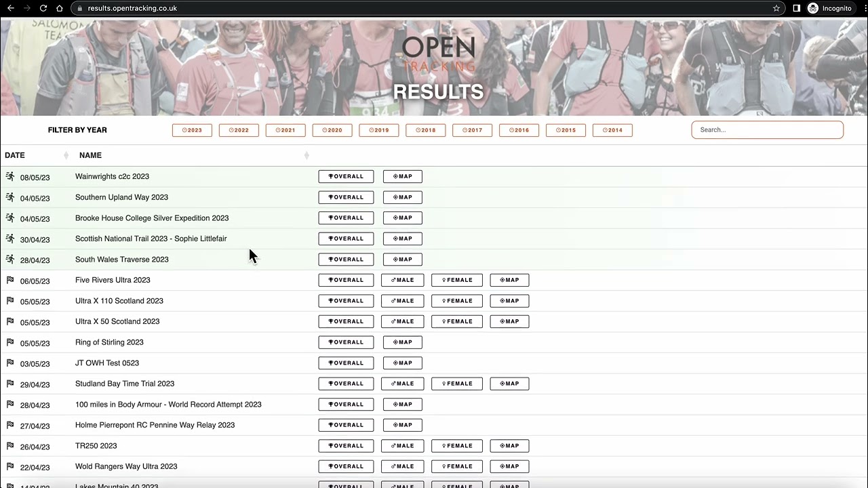Filter results by year 2020

click(332, 130)
